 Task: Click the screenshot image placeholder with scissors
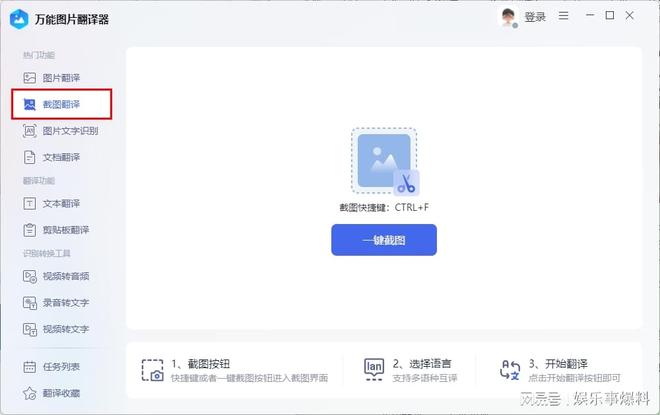point(385,162)
